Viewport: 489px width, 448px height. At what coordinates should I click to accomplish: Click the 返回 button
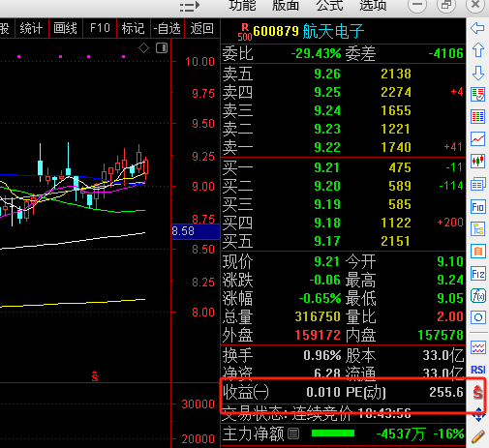point(202,28)
